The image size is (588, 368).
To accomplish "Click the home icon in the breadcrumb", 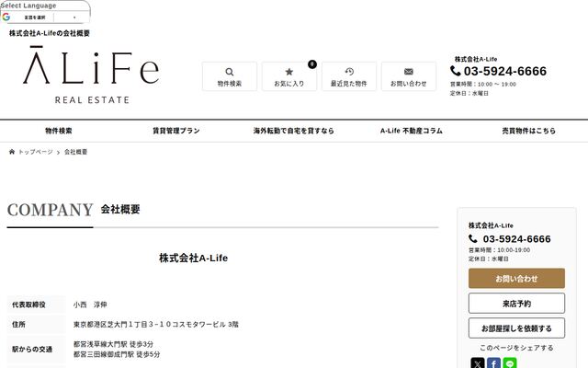I will click(x=12, y=152).
